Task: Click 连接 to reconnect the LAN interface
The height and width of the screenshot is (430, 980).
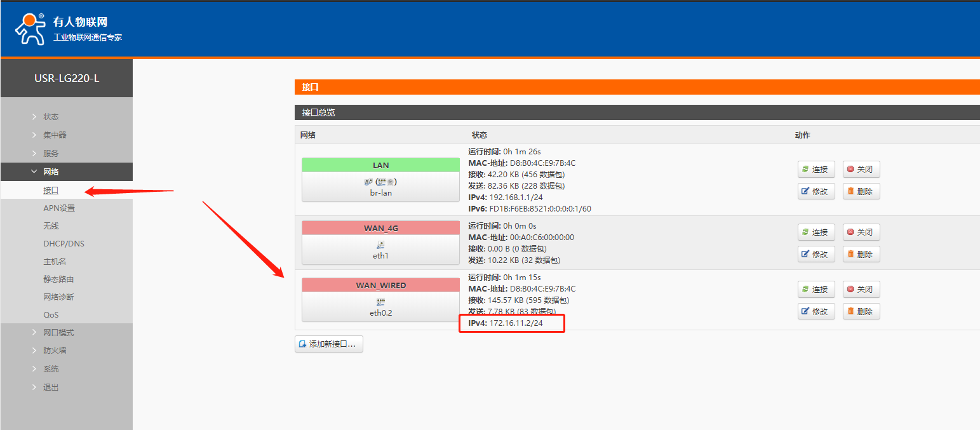Action: [x=816, y=170]
